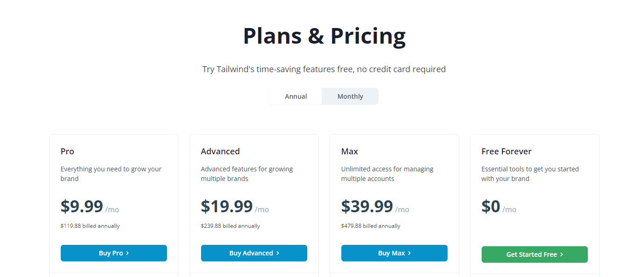Switch billing to Monthly
644x277 pixels.
(350, 96)
